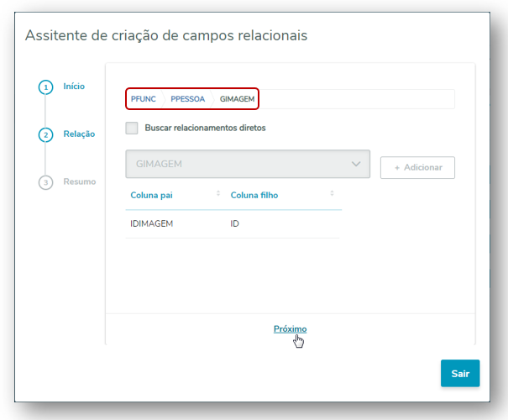Click the step 1 circle icon
The height and width of the screenshot is (420, 508).
(45, 87)
